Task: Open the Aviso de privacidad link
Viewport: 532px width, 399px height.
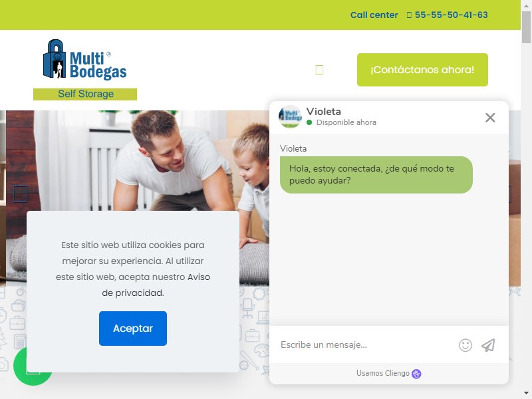Action: (156, 285)
